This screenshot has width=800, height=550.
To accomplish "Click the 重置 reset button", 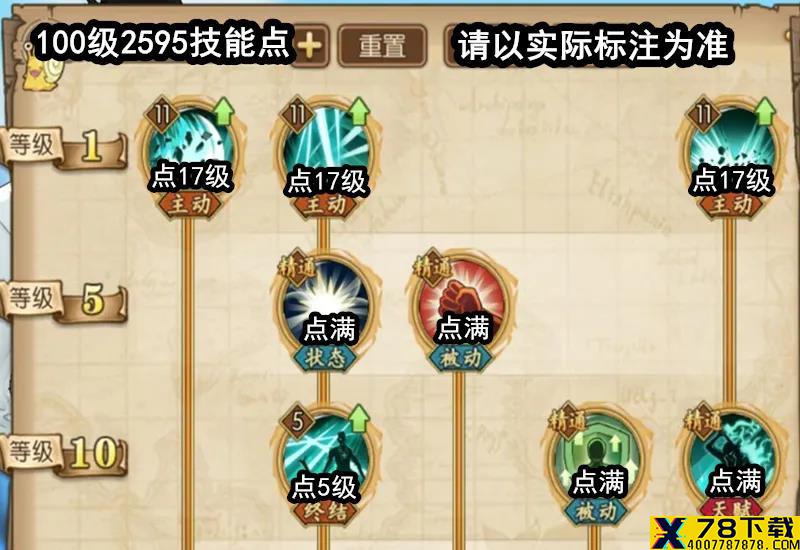I will coord(382,46).
